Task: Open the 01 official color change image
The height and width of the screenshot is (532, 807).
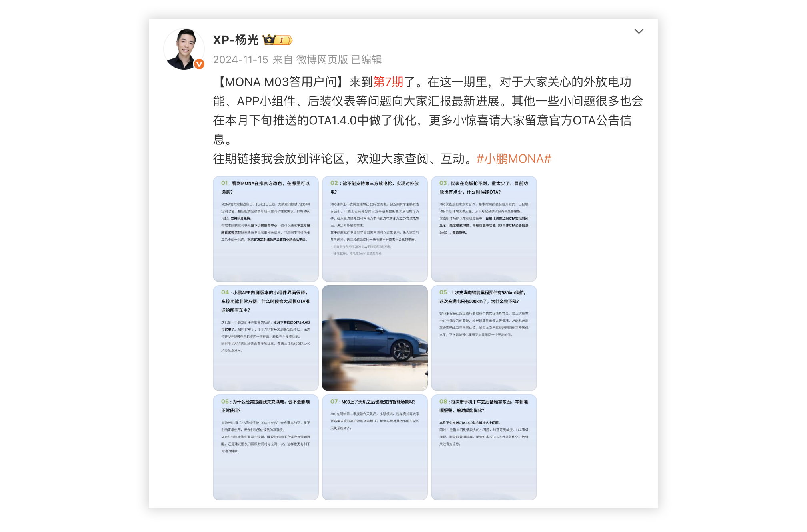Action: pos(266,229)
